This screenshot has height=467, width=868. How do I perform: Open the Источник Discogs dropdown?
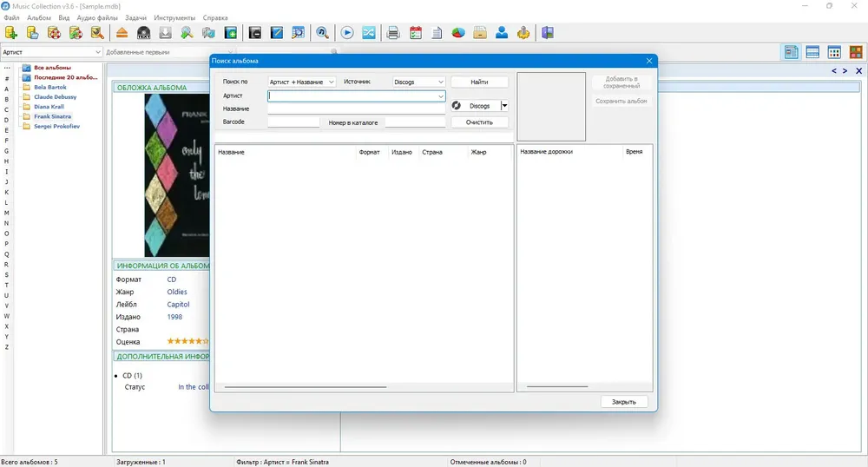419,82
